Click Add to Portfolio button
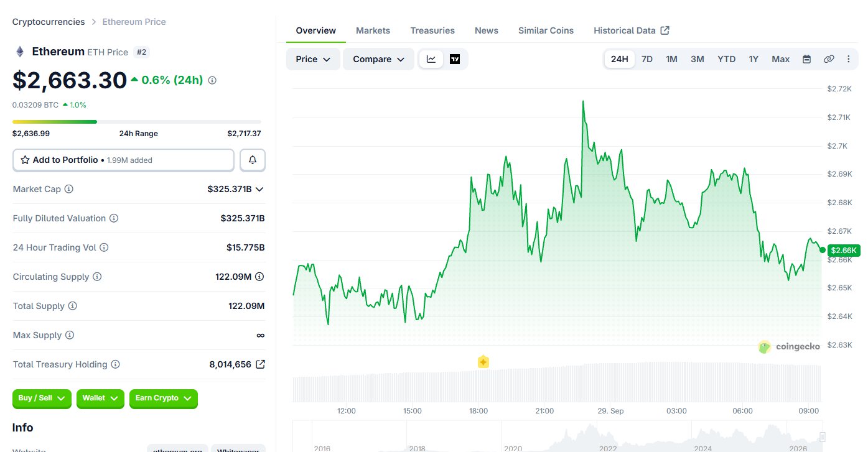 click(123, 160)
